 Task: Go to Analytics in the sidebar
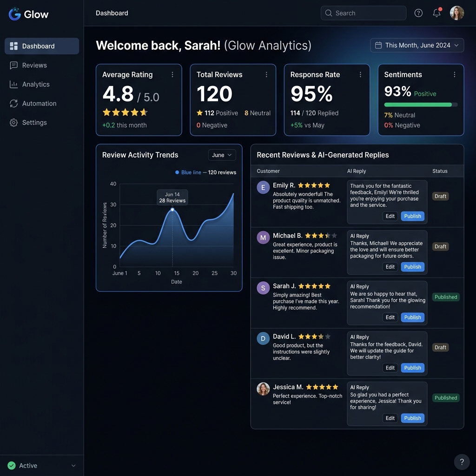coord(42,85)
